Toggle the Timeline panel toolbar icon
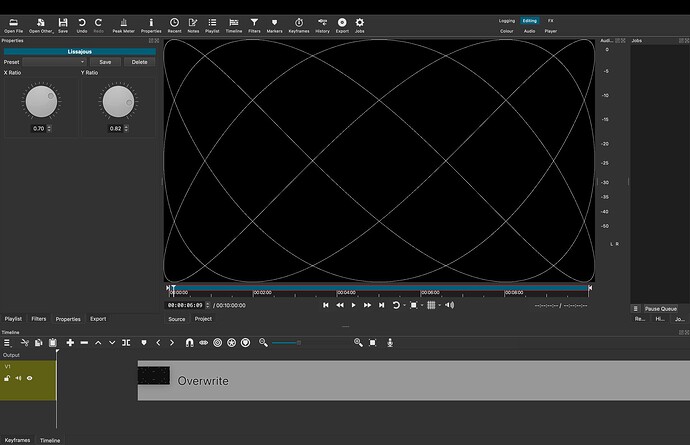 (234, 26)
